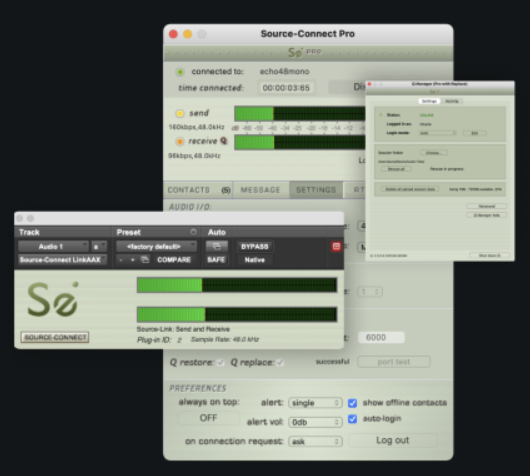Click the echo48mono contact name
Viewport: 530px width, 476px height.
coord(285,71)
